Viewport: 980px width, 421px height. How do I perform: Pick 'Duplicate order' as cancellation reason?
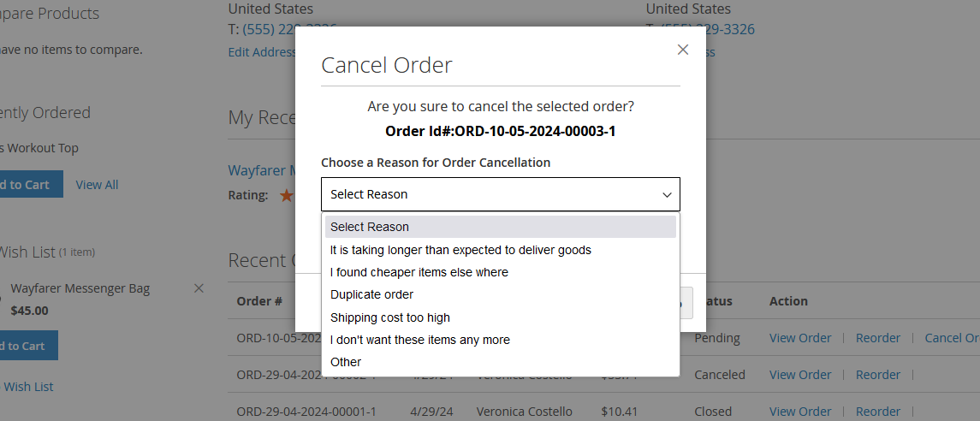click(371, 294)
